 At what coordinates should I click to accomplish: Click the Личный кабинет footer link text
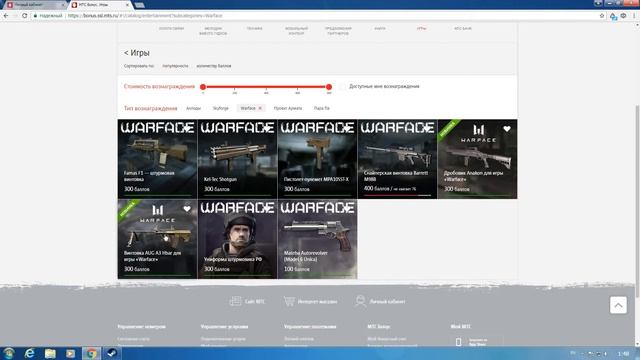coord(387,302)
